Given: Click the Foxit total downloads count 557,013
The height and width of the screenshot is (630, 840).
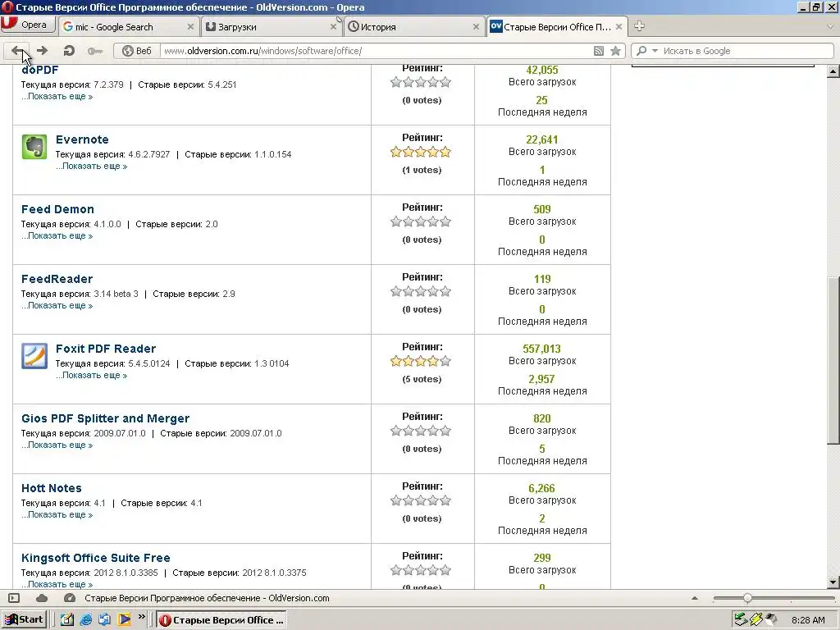Looking at the screenshot, I should point(541,349).
